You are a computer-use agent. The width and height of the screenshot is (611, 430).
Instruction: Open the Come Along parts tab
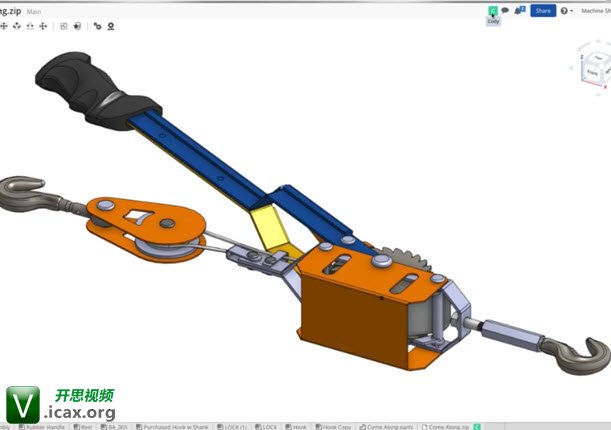(x=386, y=427)
